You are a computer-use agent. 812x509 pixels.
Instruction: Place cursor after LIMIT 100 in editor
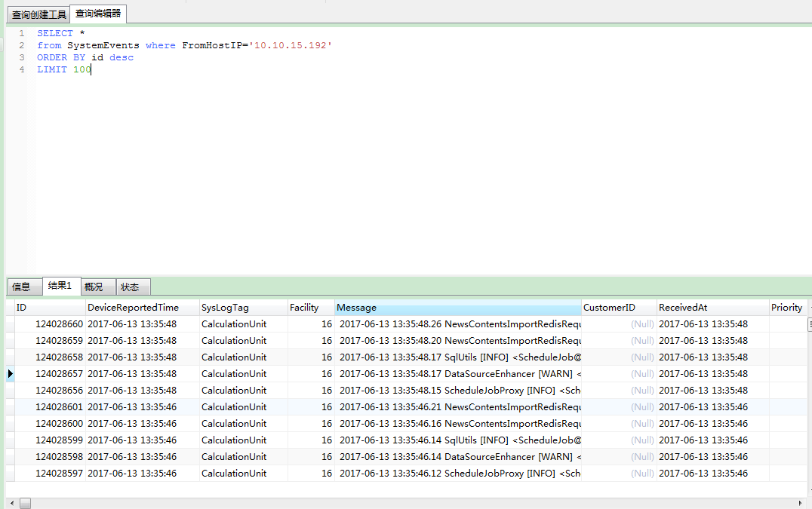(x=91, y=69)
